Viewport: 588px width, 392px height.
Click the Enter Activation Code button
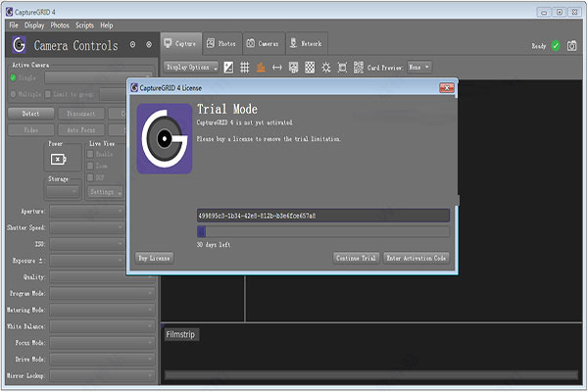[x=416, y=258]
